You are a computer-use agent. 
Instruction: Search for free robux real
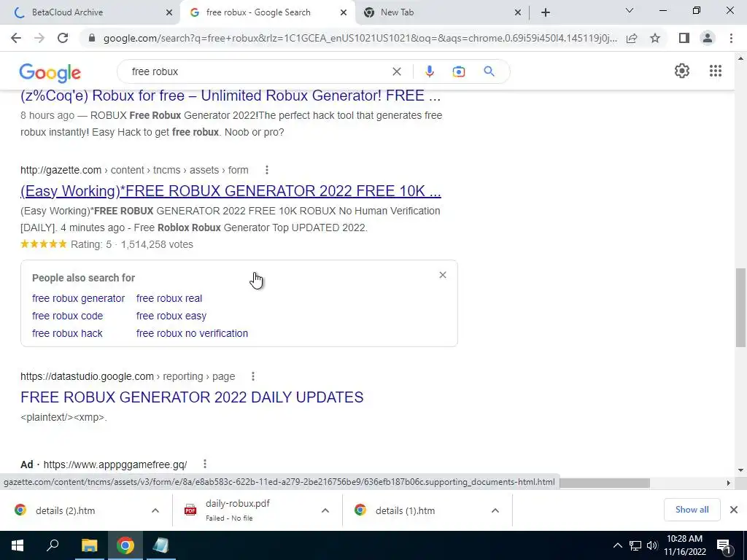point(169,298)
